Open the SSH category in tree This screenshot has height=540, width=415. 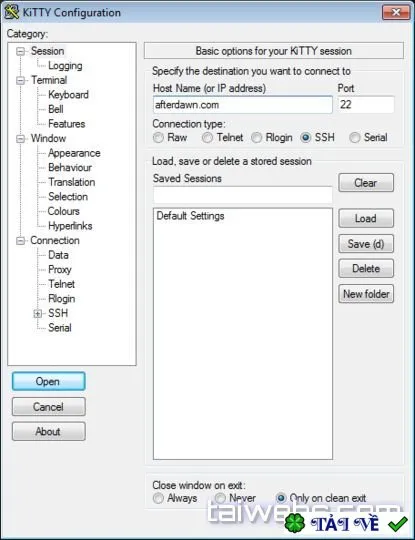58,313
